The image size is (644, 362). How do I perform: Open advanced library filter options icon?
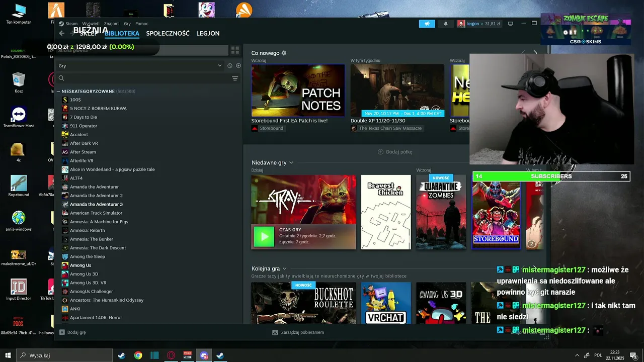(x=235, y=78)
